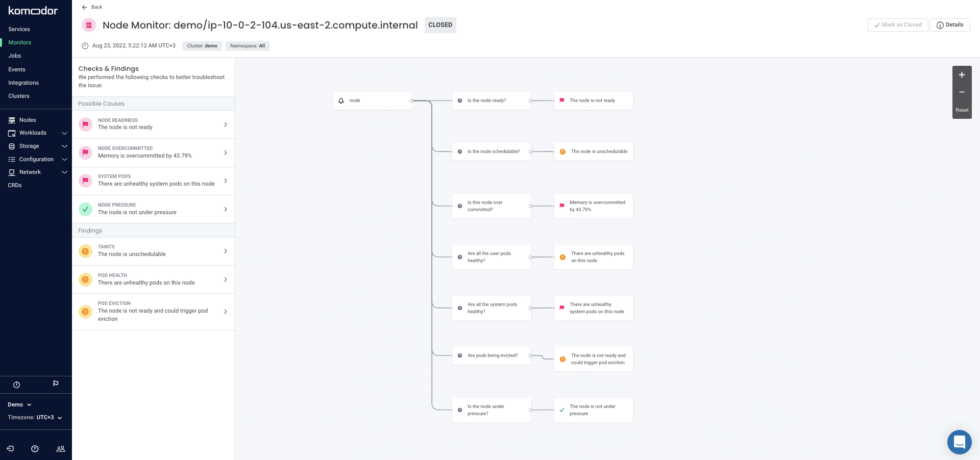Open the Timezone UTC+3 dropdown

tap(35, 418)
